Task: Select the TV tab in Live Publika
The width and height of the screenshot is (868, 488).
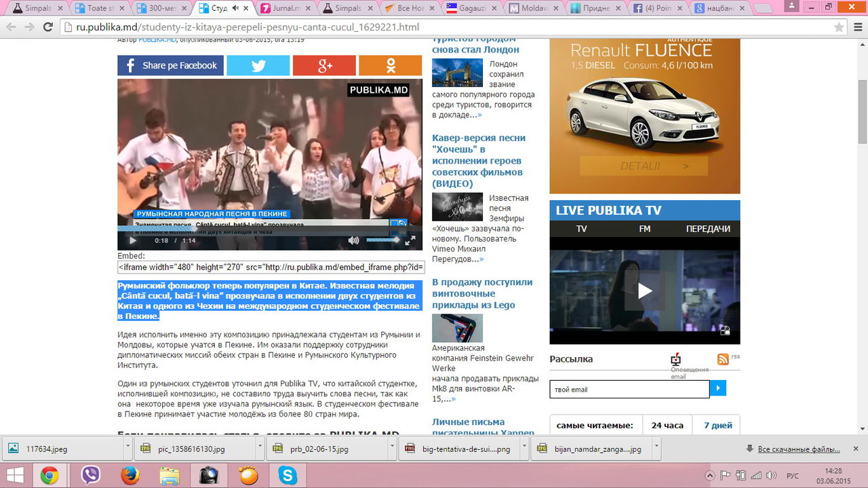Action: (581, 229)
